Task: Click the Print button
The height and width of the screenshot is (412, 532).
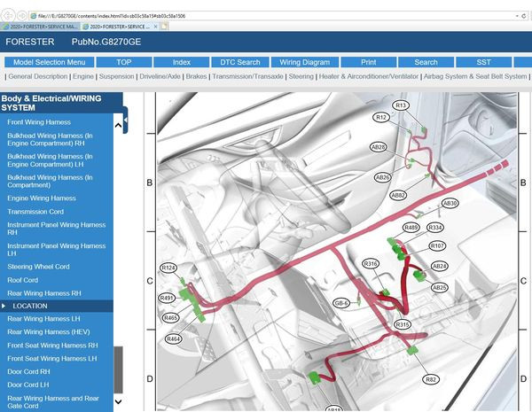Action: click(x=369, y=62)
